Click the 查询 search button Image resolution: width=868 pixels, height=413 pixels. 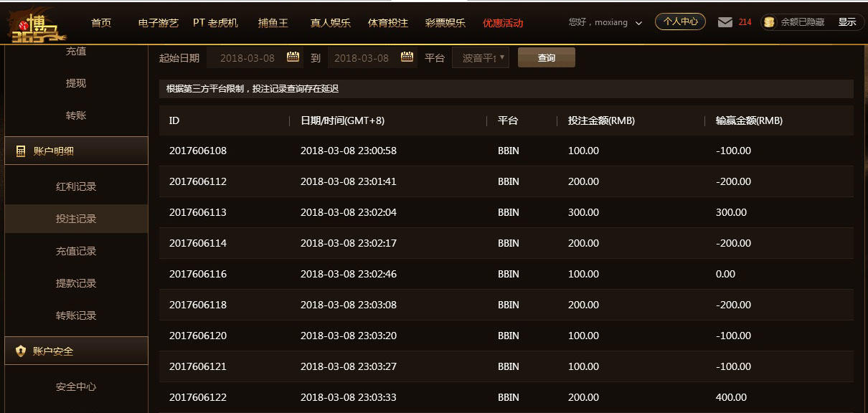point(546,57)
